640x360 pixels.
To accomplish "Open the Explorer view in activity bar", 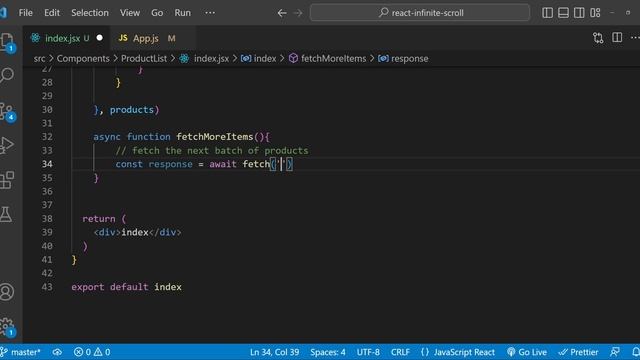I will (7, 42).
